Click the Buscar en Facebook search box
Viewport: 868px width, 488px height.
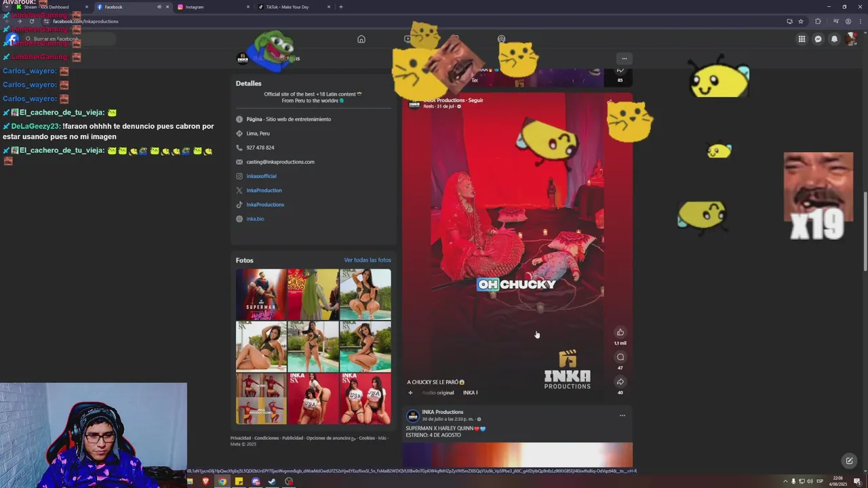(68, 39)
